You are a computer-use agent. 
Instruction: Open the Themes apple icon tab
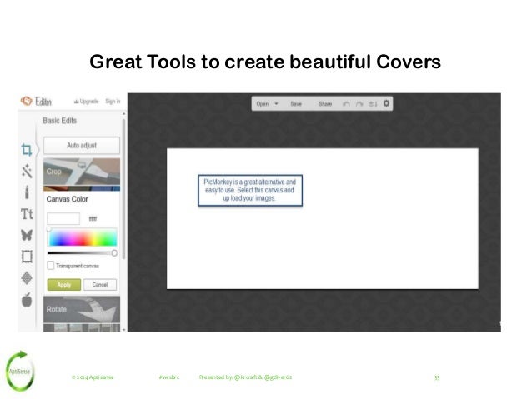(27, 300)
